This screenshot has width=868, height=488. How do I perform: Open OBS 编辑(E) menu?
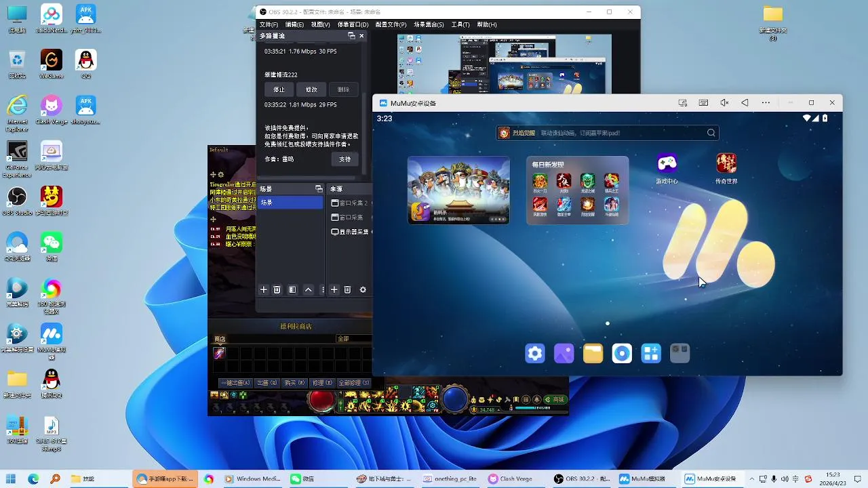(x=294, y=24)
